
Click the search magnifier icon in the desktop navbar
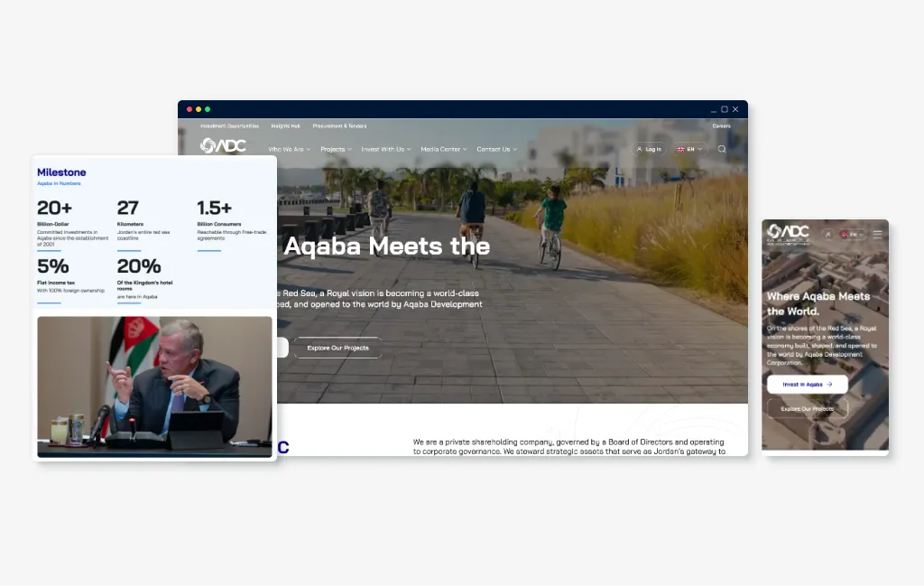pyautogui.click(x=721, y=149)
